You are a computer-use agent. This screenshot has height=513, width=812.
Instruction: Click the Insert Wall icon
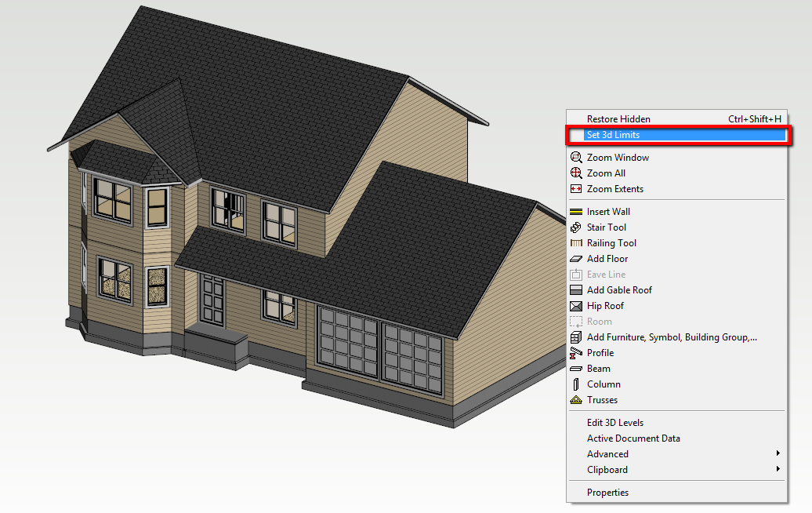[576, 212]
